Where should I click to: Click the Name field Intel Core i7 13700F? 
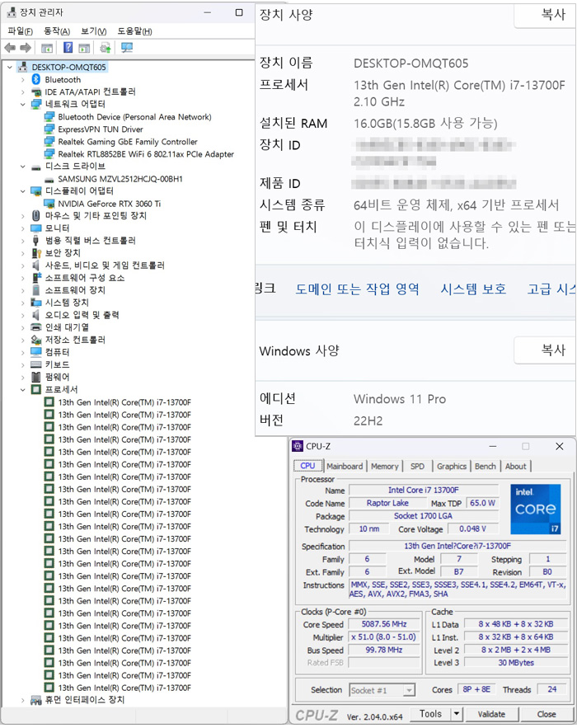(424, 491)
